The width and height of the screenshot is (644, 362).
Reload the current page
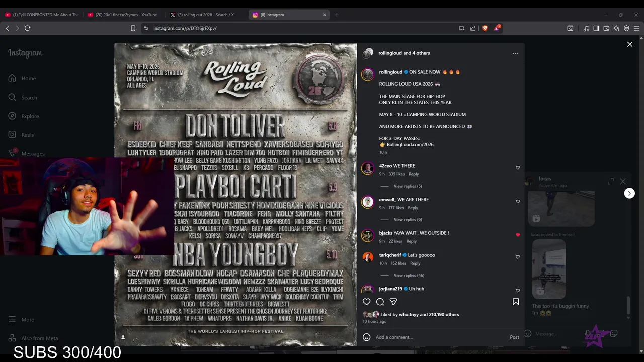28,28
